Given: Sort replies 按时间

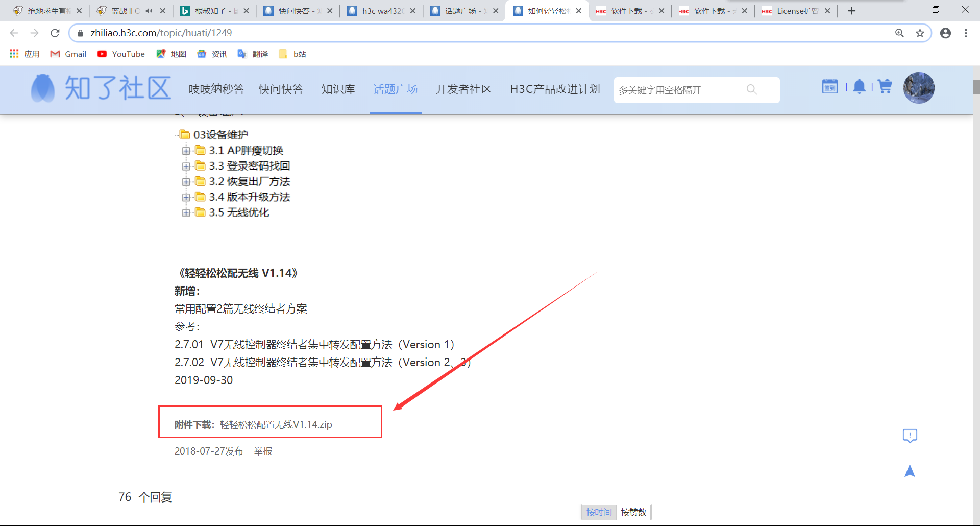Looking at the screenshot, I should 599,512.
